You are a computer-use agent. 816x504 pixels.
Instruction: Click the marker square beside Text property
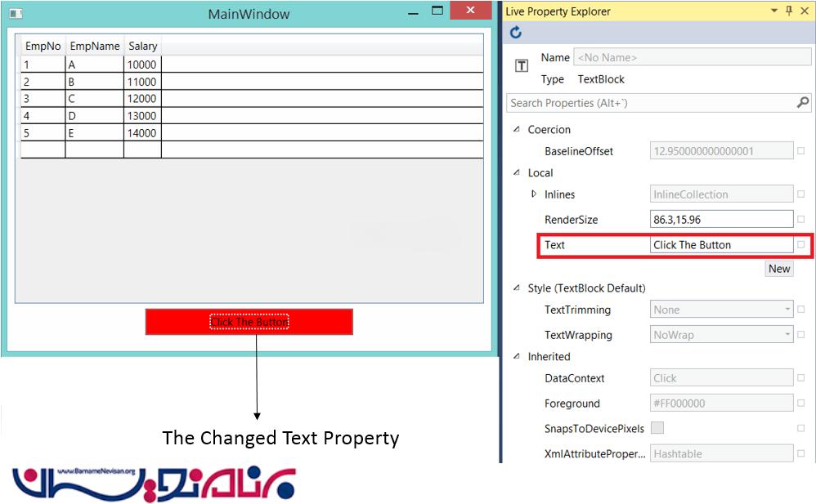[x=801, y=244]
